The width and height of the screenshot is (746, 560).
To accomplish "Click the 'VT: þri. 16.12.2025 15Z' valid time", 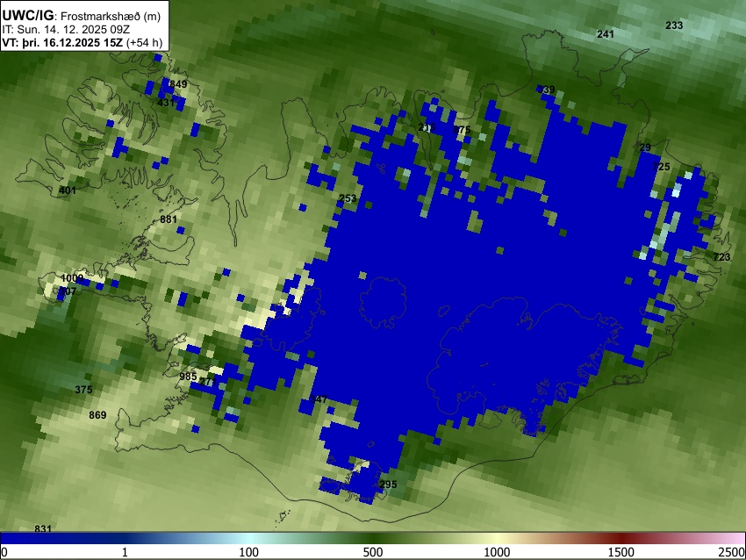I will (62, 43).
